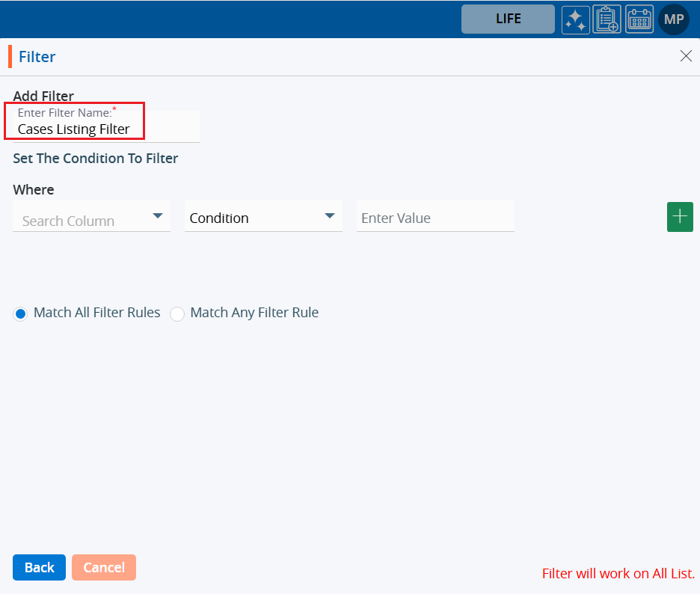Image resolution: width=700 pixels, height=594 pixels.
Task: Add a filter rule with green plus
Action: 679,217
